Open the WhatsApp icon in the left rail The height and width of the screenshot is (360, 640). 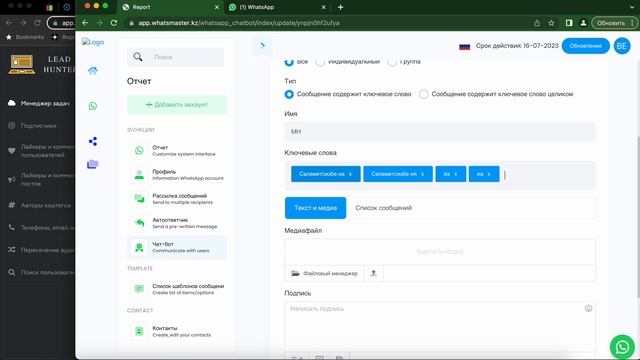coord(93,106)
